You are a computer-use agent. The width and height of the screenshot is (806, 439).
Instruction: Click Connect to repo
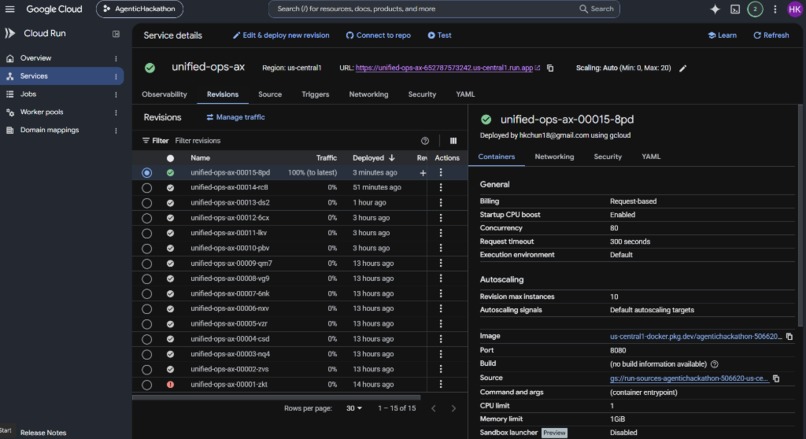pyautogui.click(x=378, y=35)
